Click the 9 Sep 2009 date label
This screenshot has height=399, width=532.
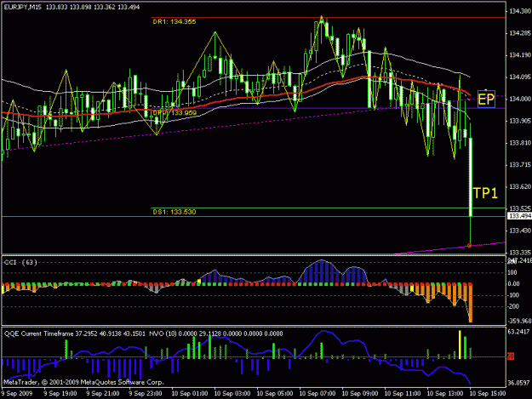[17, 394]
